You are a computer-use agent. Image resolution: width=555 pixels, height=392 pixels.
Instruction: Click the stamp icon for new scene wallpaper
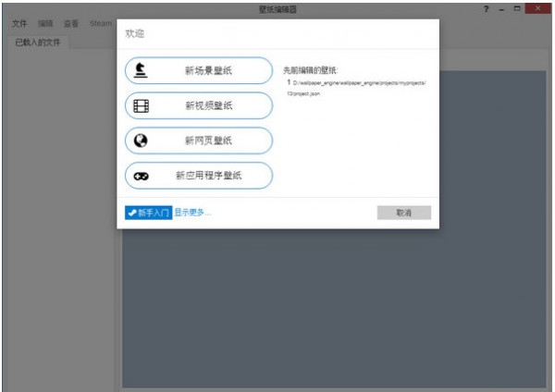(141, 71)
